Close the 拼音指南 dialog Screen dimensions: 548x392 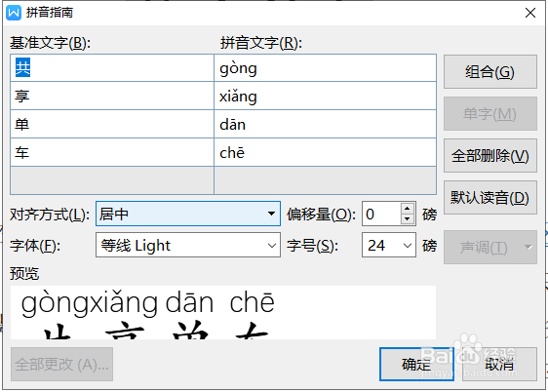click(530, 13)
